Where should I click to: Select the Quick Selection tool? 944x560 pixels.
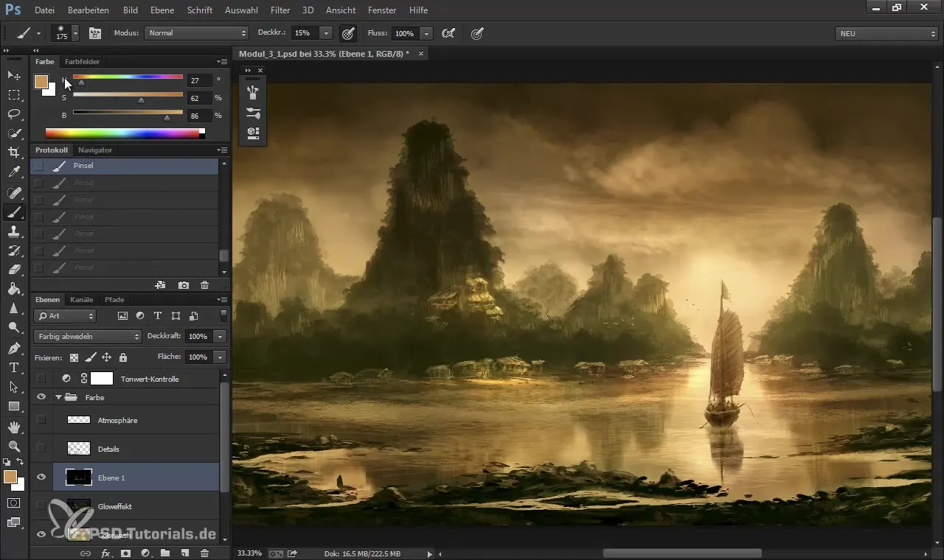[x=13, y=133]
